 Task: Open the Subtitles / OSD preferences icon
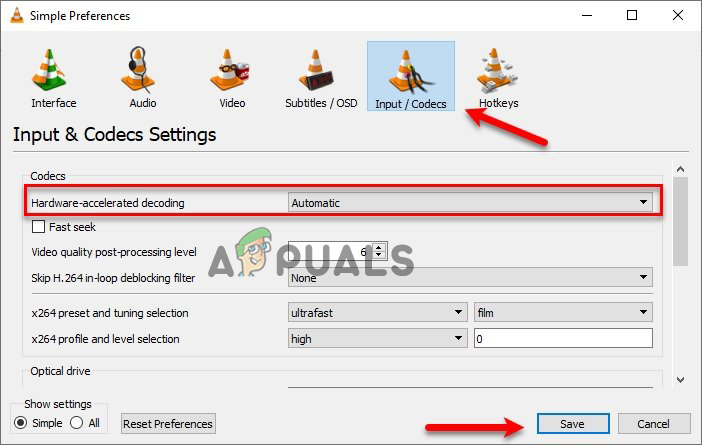tap(316, 70)
